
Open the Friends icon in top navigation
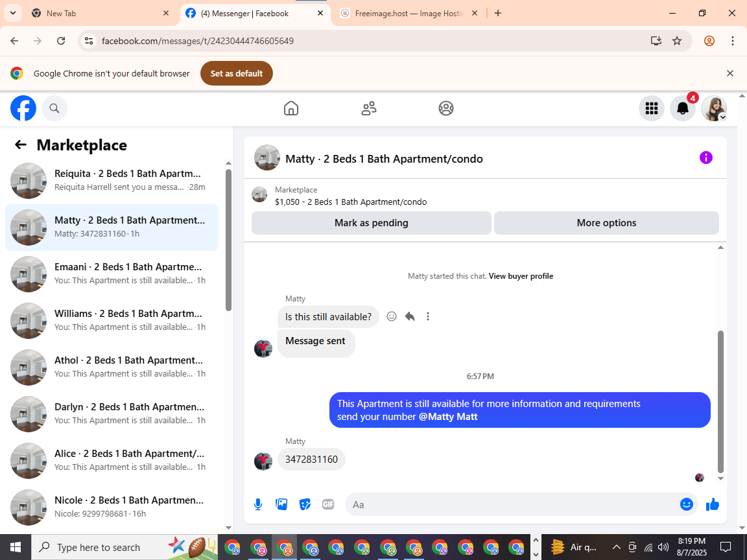pyautogui.click(x=369, y=108)
